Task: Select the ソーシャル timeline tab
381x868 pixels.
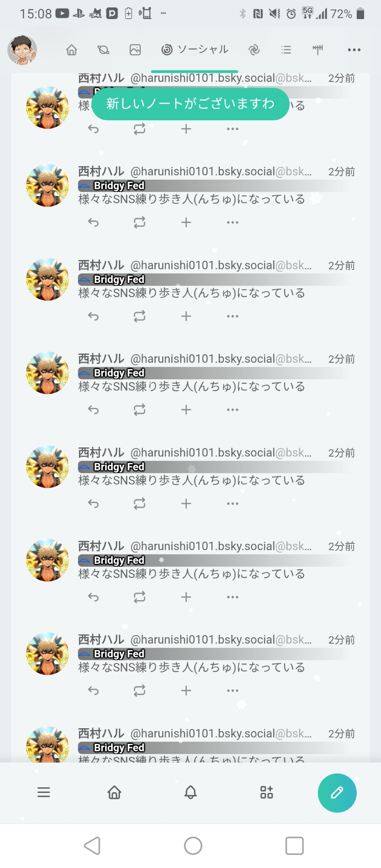Action: pos(195,49)
